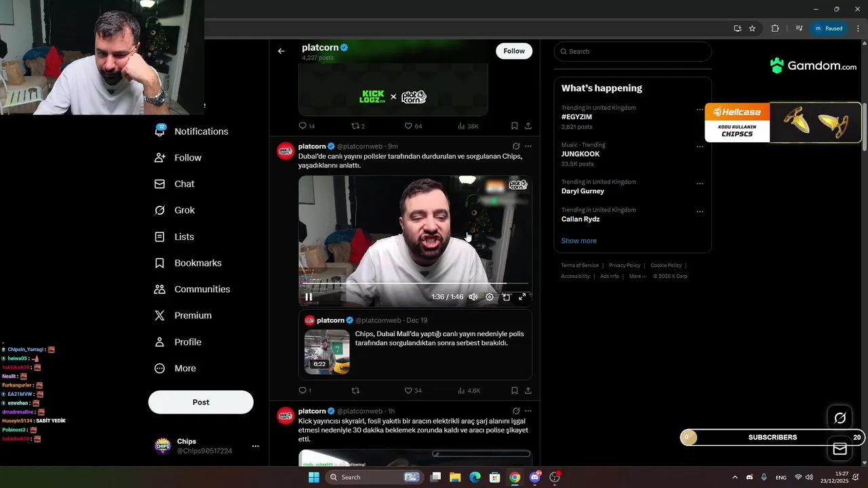
Task: Pause the playing video
Action: point(309,297)
